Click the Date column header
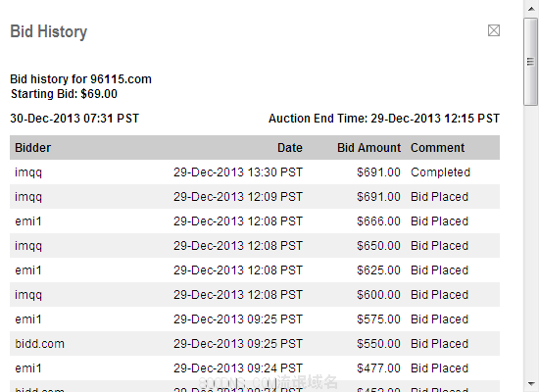Image resolution: width=539 pixels, height=392 pixels. (x=290, y=148)
